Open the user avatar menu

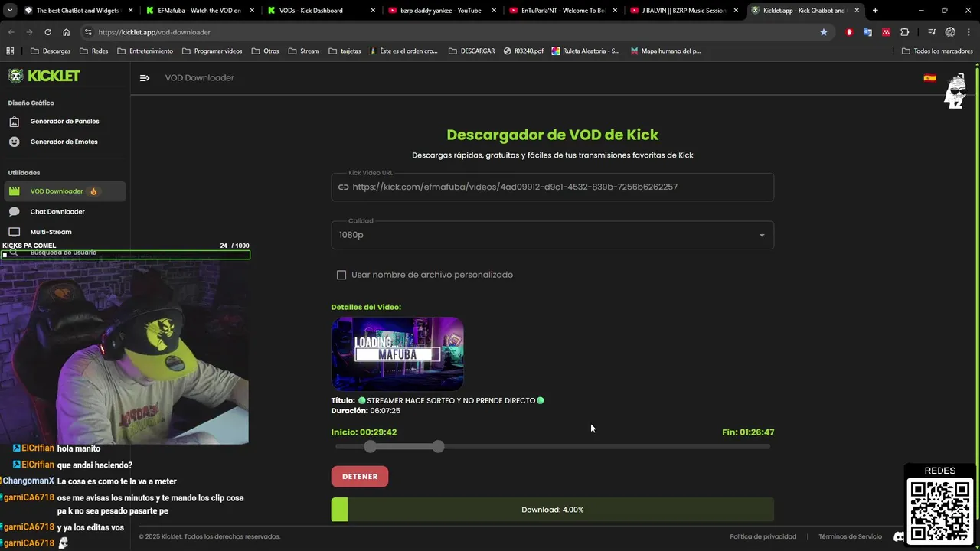pos(955,91)
